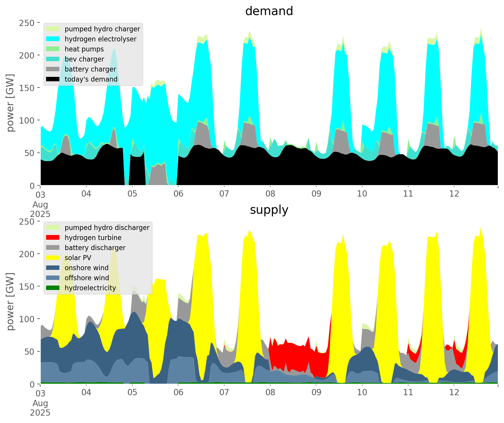Select the demand chart's power [GW] axis label

(10, 103)
